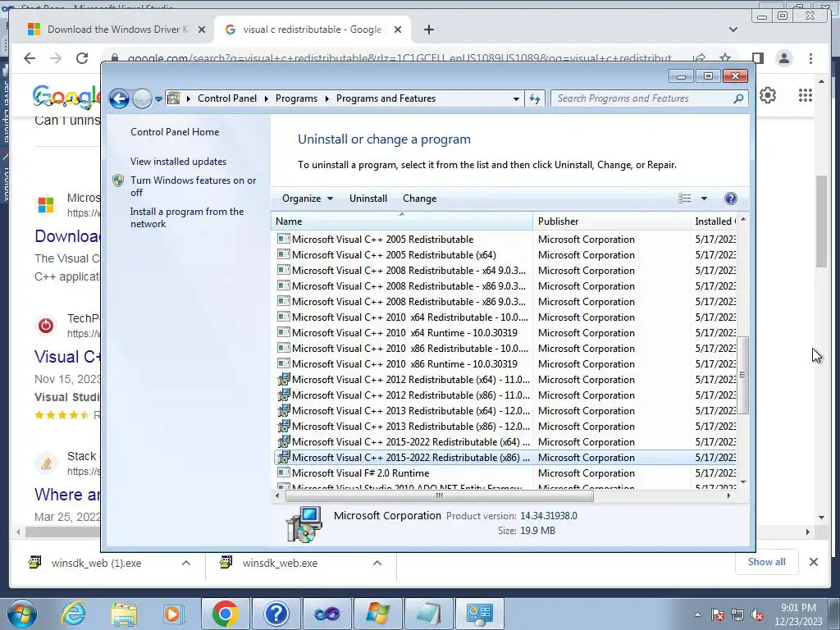Open a new Chrome tab
The width and height of the screenshot is (840, 630).
[x=428, y=30]
